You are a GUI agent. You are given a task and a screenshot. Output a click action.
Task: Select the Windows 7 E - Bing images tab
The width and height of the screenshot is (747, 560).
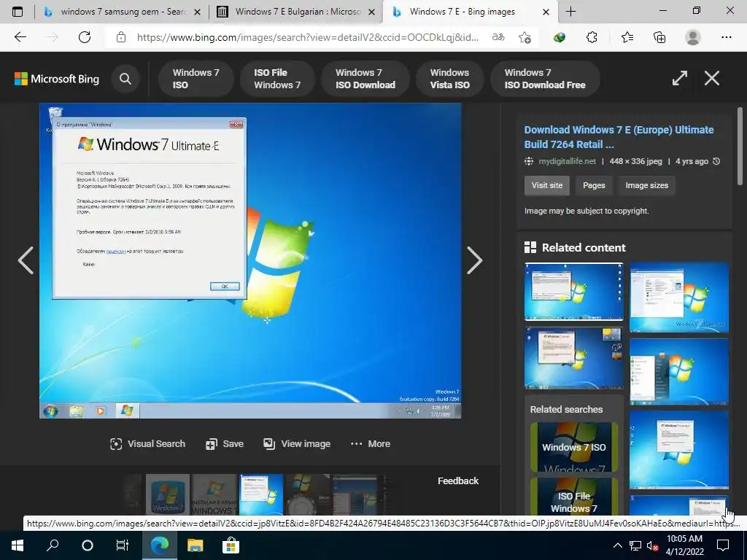(461, 12)
